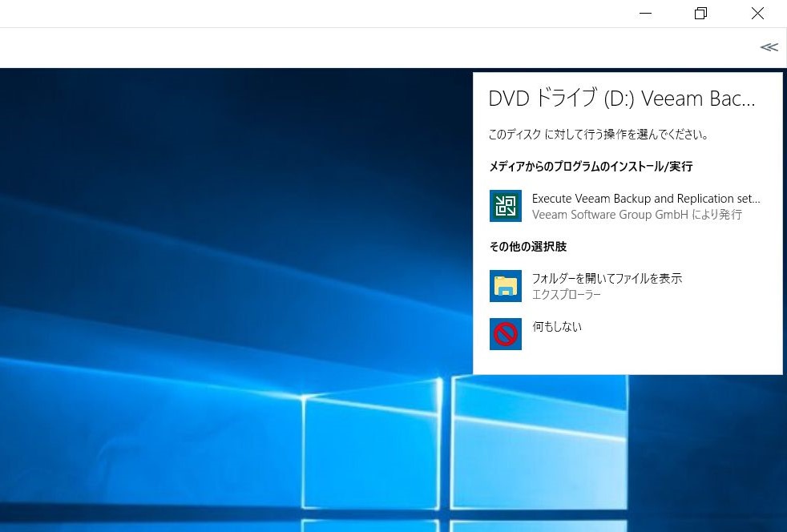Minimize the window
This screenshot has width=787, height=532.
pos(645,14)
